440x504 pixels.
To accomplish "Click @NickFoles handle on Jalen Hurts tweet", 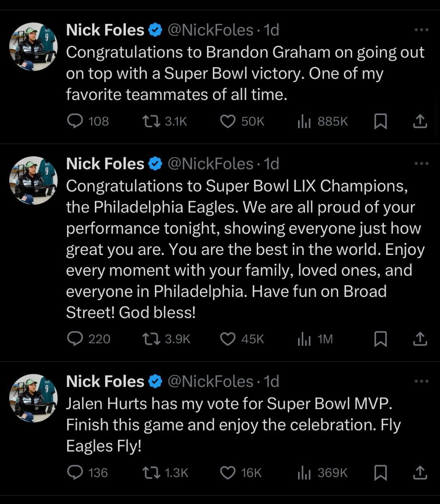I will 210,381.
